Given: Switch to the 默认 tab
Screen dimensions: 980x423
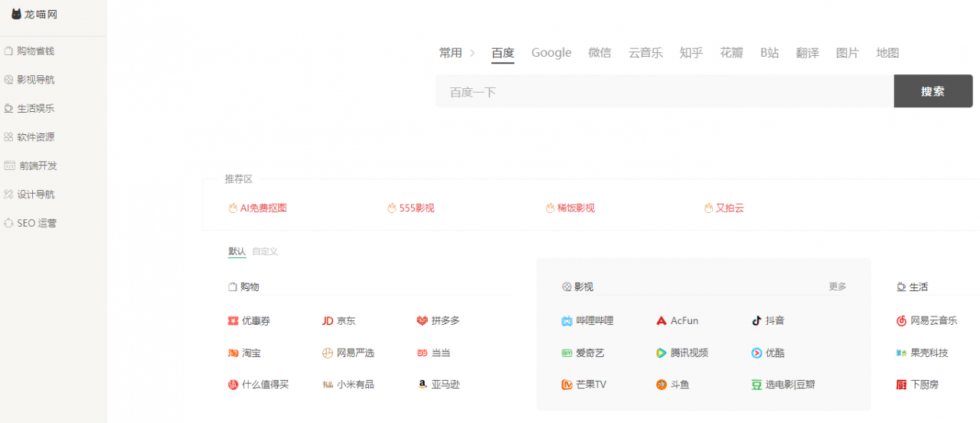Looking at the screenshot, I should coord(237,251).
